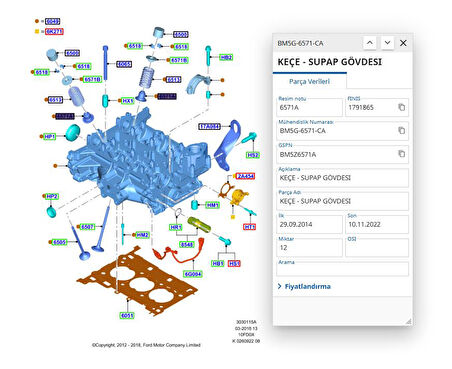
Task: Close the part details panel
Action: 403,43
